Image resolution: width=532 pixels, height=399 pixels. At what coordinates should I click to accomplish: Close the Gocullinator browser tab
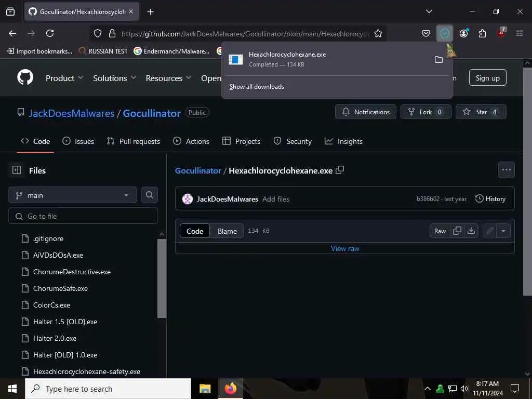click(131, 11)
